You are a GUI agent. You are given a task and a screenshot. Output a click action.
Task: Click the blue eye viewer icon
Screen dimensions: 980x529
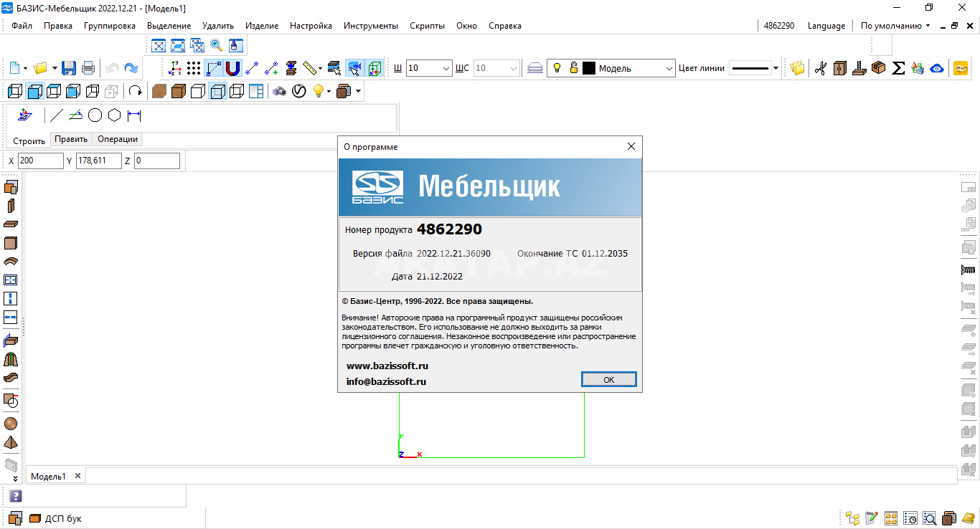(936, 69)
